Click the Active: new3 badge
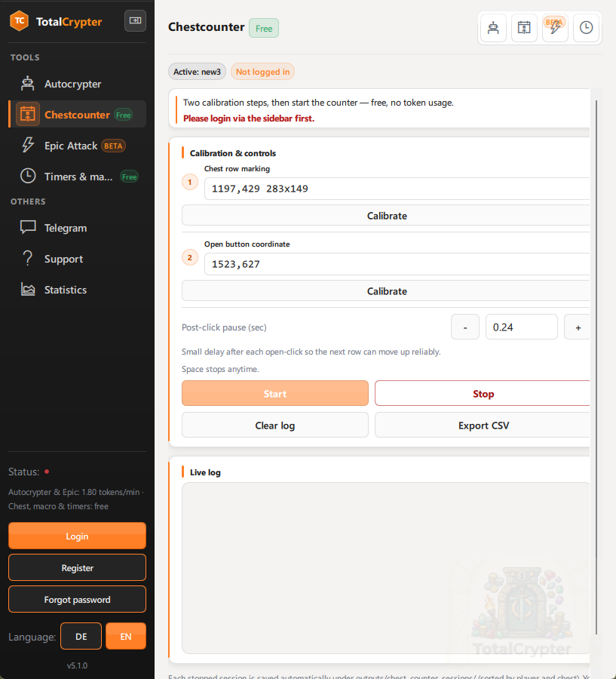Screen dimensions: 616x679 click(197, 72)
